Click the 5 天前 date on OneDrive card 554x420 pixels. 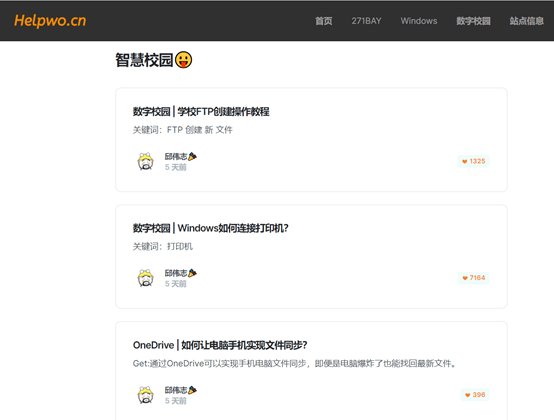(176, 401)
